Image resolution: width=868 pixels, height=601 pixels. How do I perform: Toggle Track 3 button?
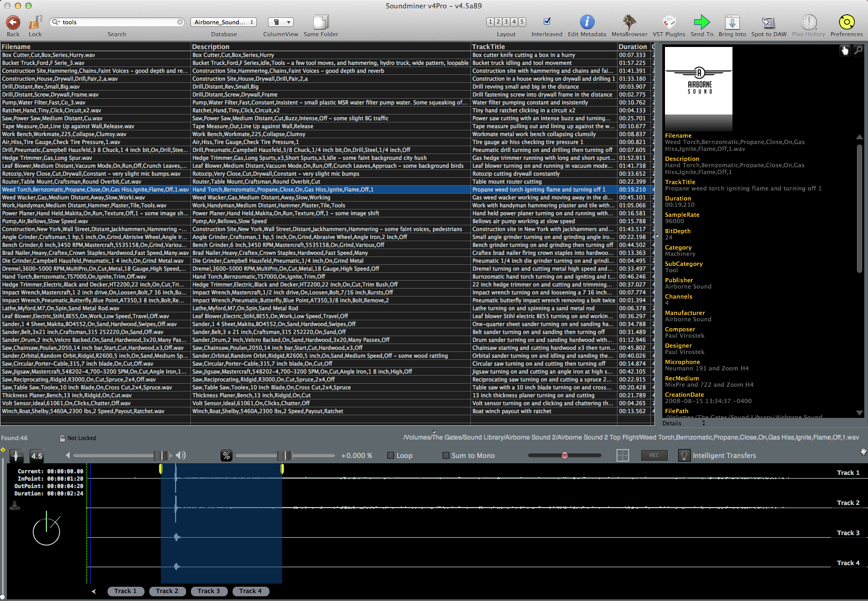pyautogui.click(x=209, y=591)
